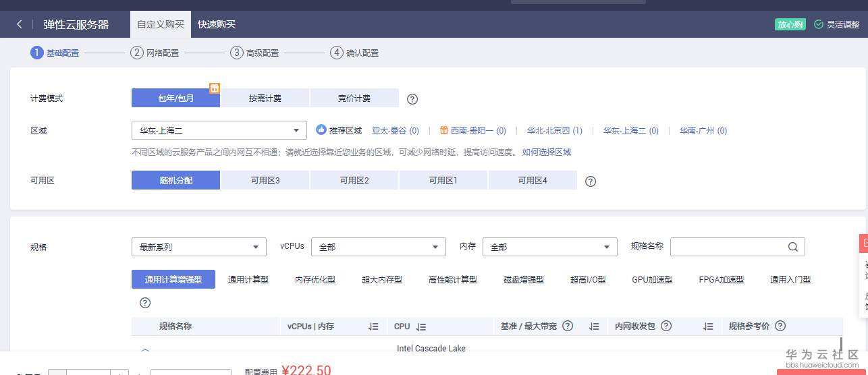Click the 华东-上海二 (0) region link
Screen dimensions: 868x375
[x=631, y=131]
